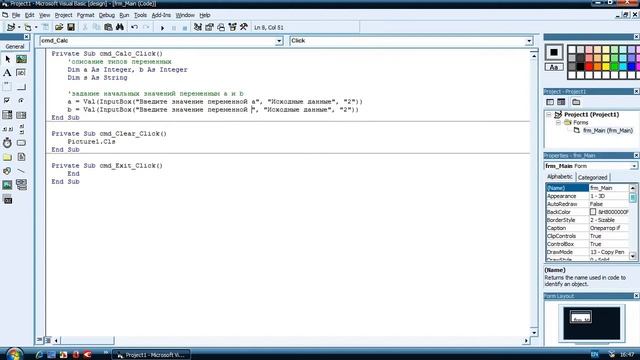Open the cmd_Calc object dropdown

pos(279,41)
